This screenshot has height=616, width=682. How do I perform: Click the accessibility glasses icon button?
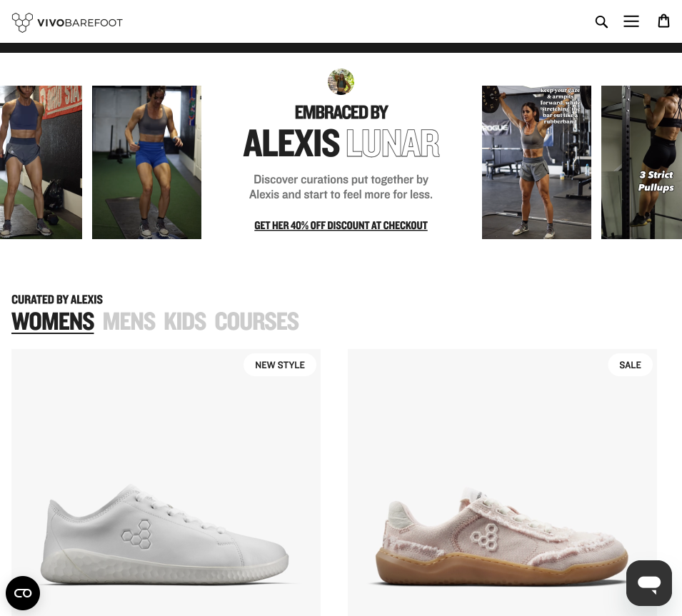coord(23,593)
